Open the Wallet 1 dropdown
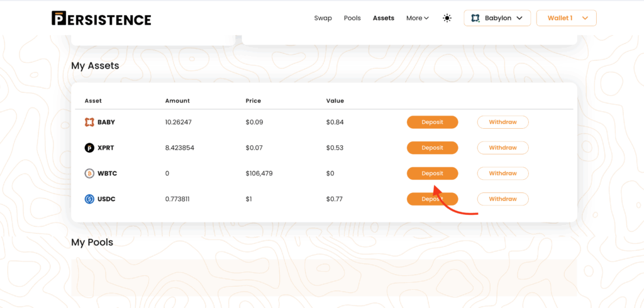 [567, 18]
